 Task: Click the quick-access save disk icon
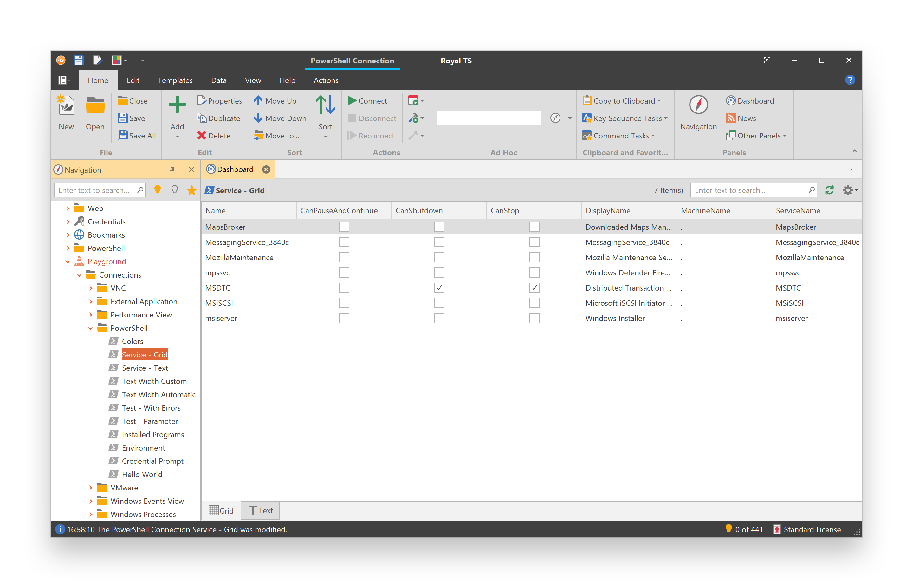tap(78, 60)
